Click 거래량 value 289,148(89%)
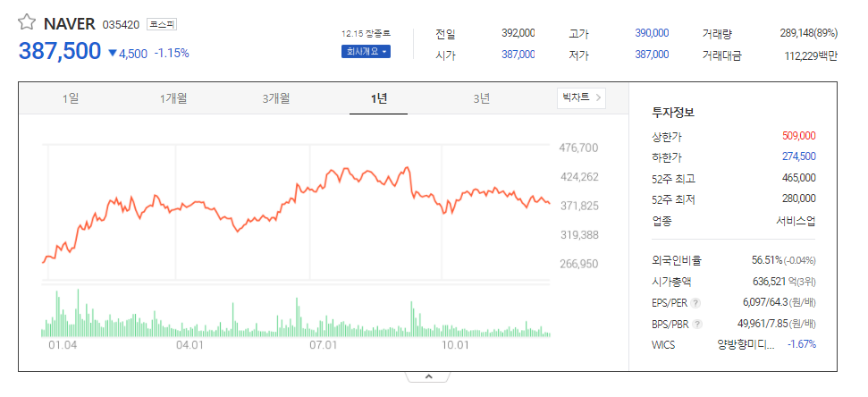Screen dimensions: 868x397 pyautogui.click(x=809, y=33)
